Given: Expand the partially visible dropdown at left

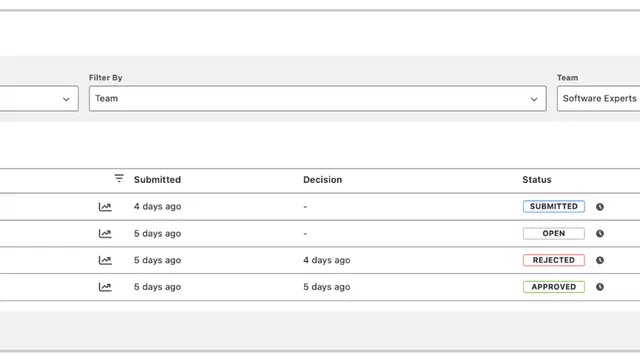Looking at the screenshot, I should click(x=39, y=98).
